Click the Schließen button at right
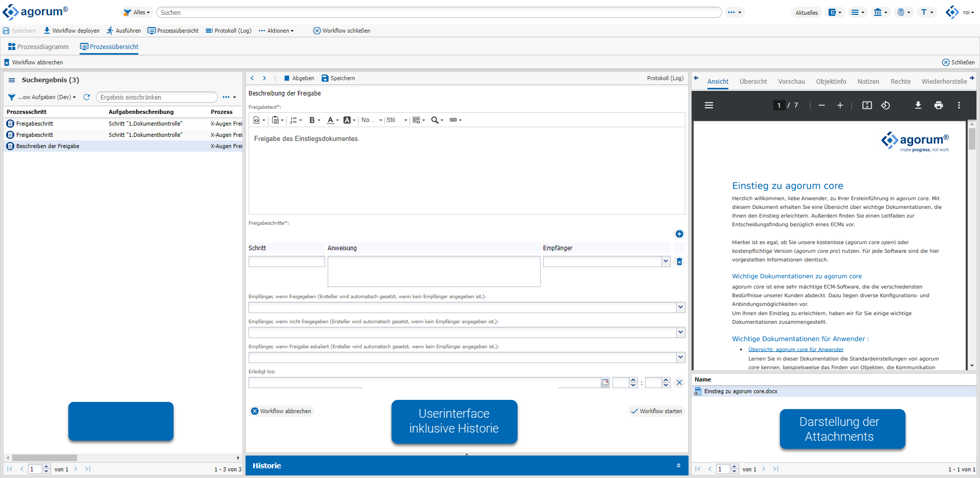This screenshot has height=478, width=980. [x=959, y=62]
